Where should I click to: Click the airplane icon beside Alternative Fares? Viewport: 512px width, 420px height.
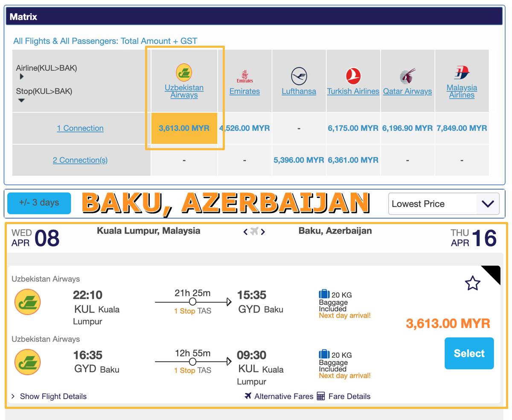point(248,396)
